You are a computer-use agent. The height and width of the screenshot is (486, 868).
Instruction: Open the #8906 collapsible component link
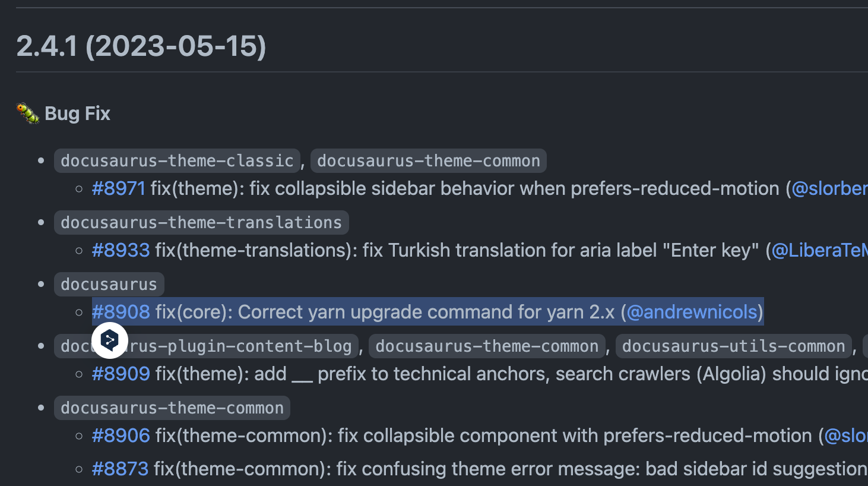[121, 435]
